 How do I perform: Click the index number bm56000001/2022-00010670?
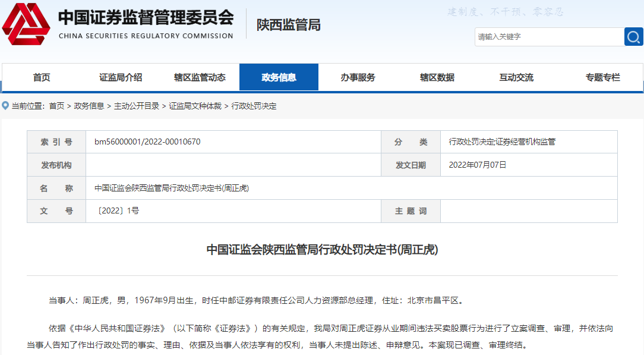click(x=147, y=142)
